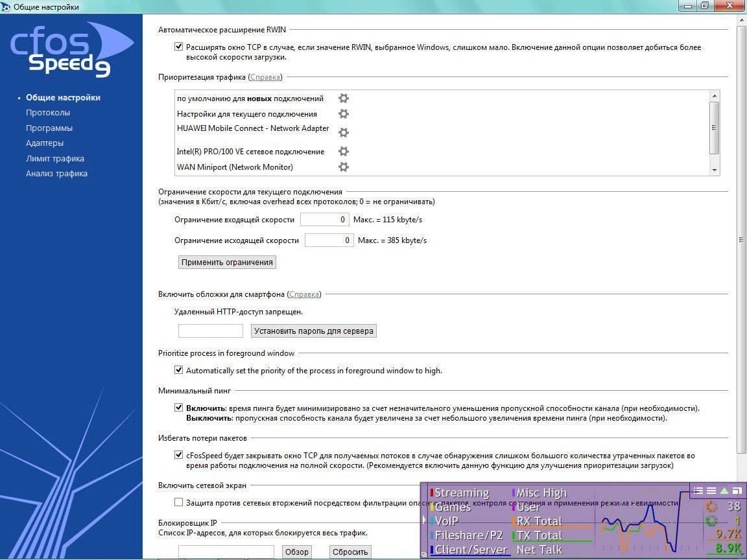Image resolution: width=747 pixels, height=560 pixels.
Task: Select the Net Talk legend entry
Action: [539, 550]
